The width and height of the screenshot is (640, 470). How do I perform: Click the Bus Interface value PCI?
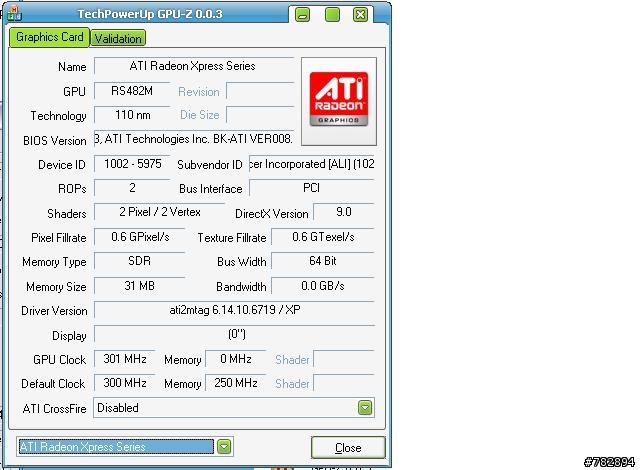pyautogui.click(x=312, y=188)
